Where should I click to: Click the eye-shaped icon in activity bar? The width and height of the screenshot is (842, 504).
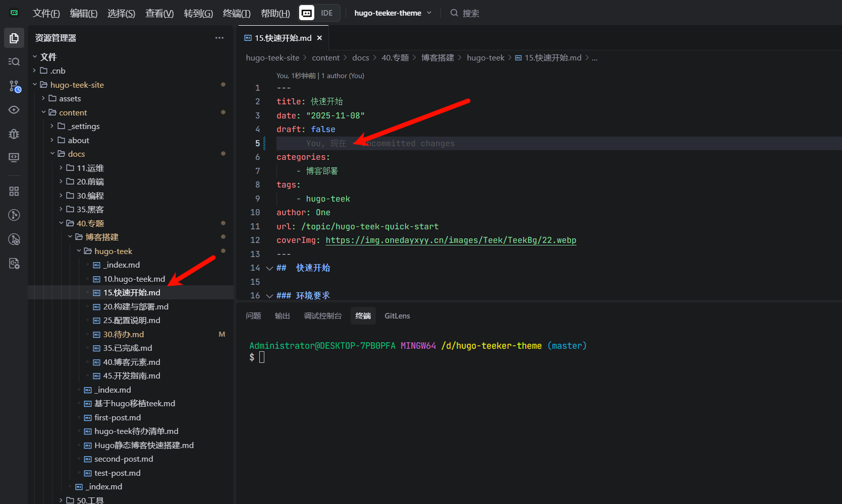coord(14,110)
